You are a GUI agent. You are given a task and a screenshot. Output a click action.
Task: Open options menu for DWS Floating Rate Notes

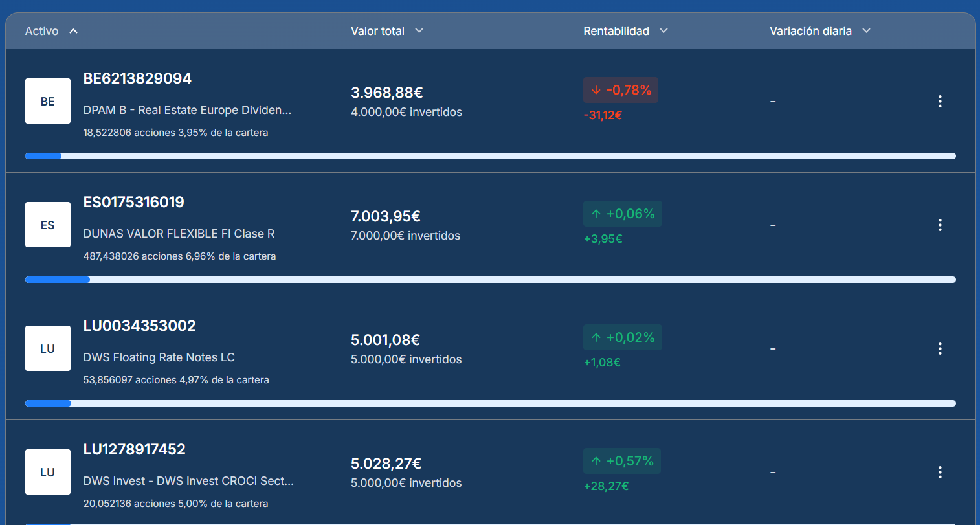click(x=940, y=348)
